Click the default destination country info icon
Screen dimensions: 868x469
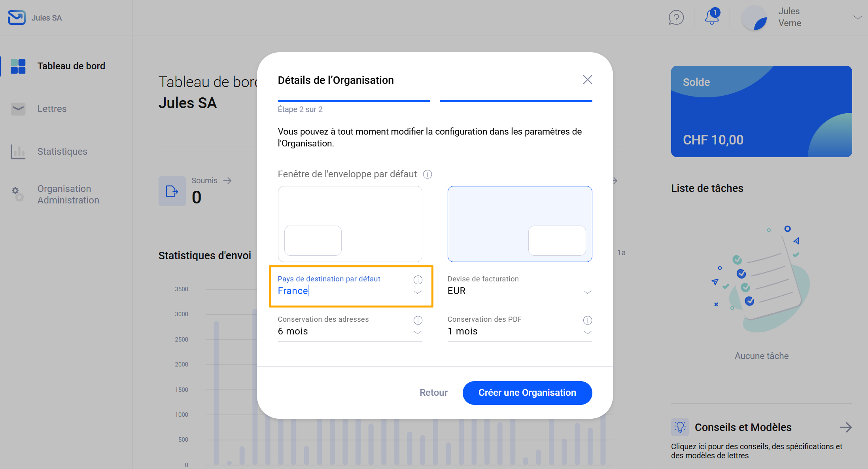click(418, 280)
